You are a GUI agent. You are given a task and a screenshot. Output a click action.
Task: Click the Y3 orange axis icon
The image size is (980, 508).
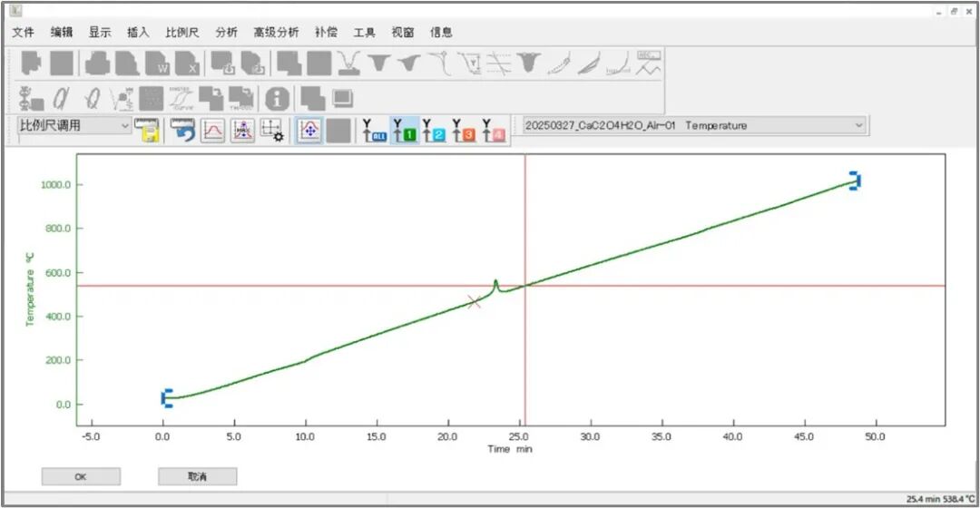pos(464,131)
